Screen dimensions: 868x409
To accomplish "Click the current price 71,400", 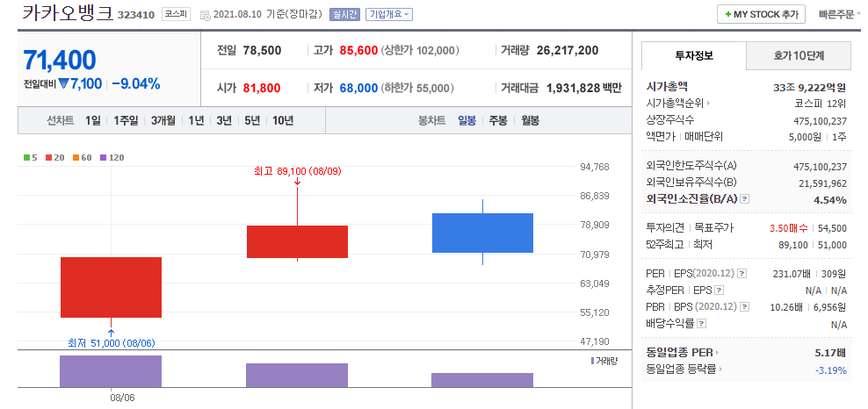I will (x=59, y=61).
